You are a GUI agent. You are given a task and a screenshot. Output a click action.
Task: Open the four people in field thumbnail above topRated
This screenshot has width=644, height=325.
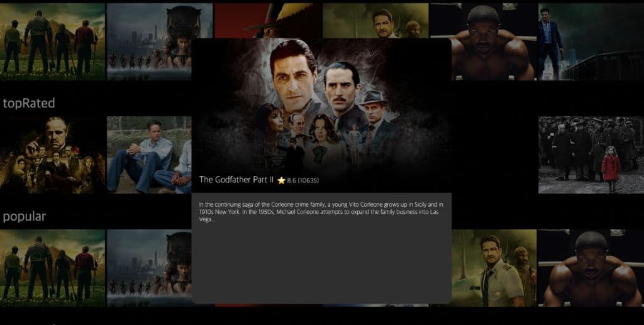(53, 42)
